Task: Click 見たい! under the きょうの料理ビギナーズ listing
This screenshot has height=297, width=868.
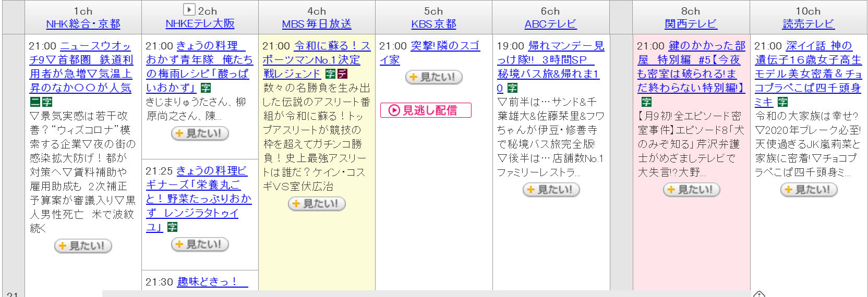Action: [200, 244]
